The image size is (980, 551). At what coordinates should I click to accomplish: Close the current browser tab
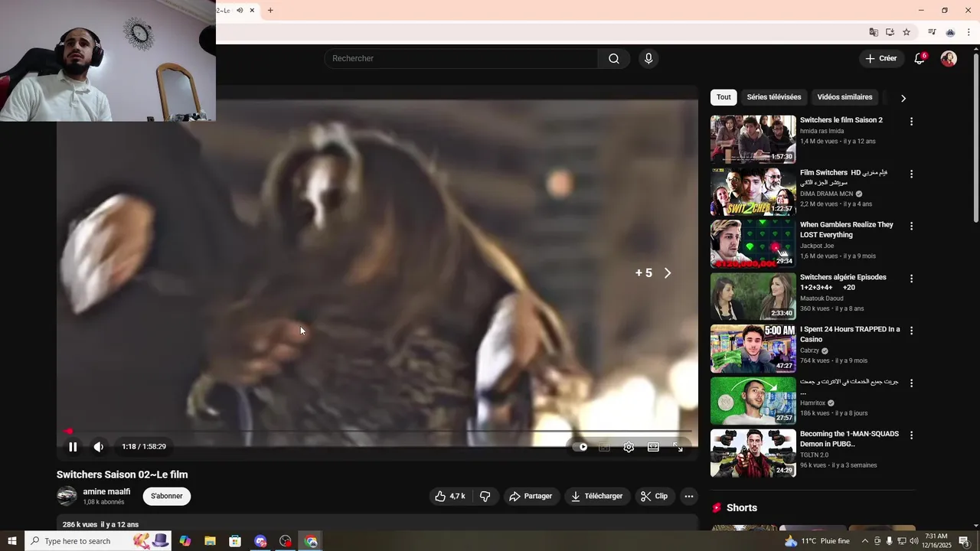(252, 11)
